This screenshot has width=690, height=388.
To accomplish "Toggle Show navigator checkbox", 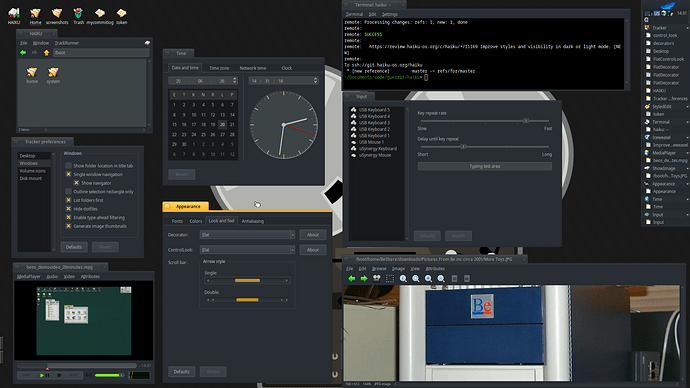I will pos(76,183).
